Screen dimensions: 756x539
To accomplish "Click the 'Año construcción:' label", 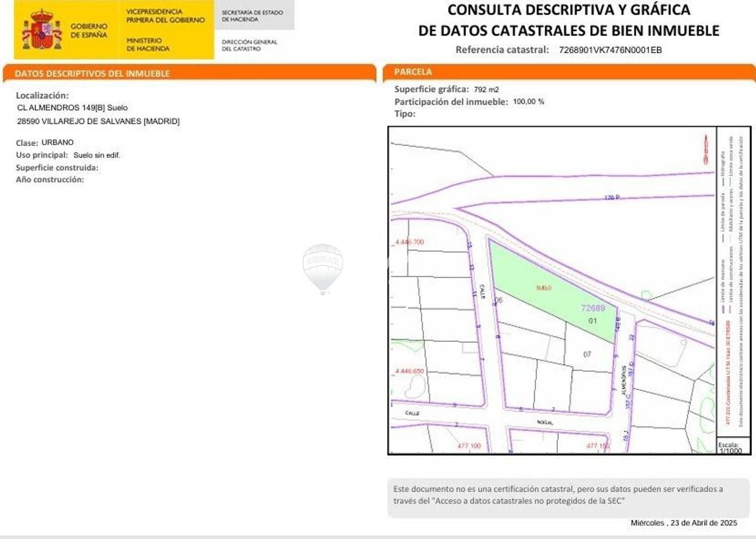I will (50, 179).
